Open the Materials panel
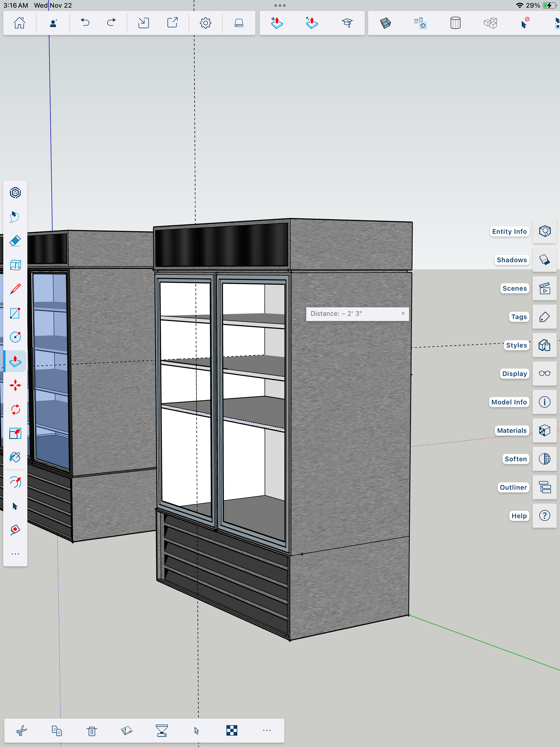The height and width of the screenshot is (747, 560). (544, 431)
